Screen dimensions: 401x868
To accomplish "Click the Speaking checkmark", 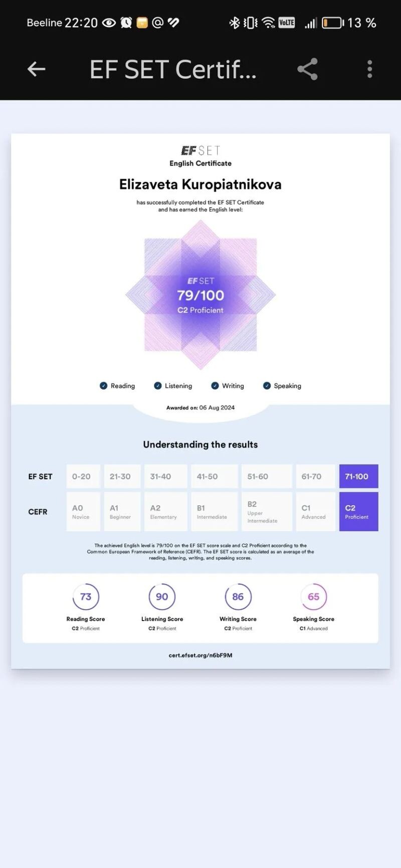I will (x=267, y=386).
